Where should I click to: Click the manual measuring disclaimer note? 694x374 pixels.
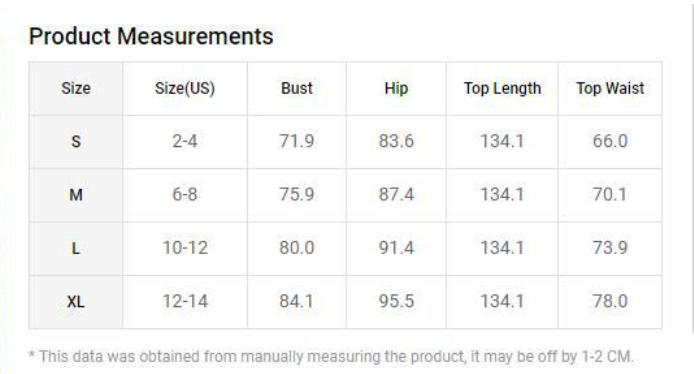[331, 356]
